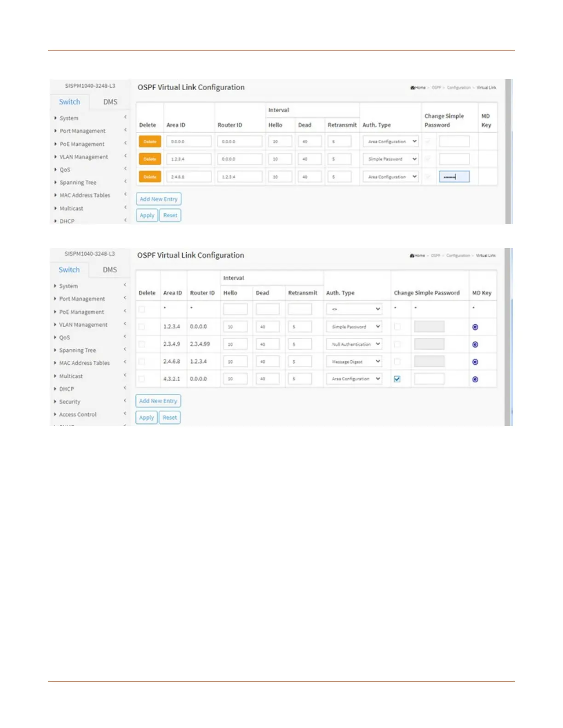This screenshot has width=563, height=728.
Task: Open Auth. Type dropdown for area 4.3.2.1
Action: (354, 379)
